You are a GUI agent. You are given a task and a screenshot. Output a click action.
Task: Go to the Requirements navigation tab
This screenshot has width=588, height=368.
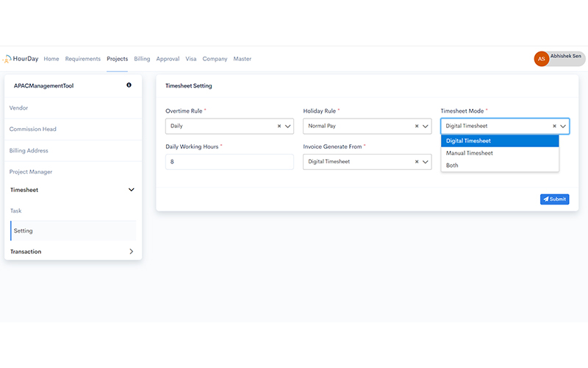(x=82, y=59)
